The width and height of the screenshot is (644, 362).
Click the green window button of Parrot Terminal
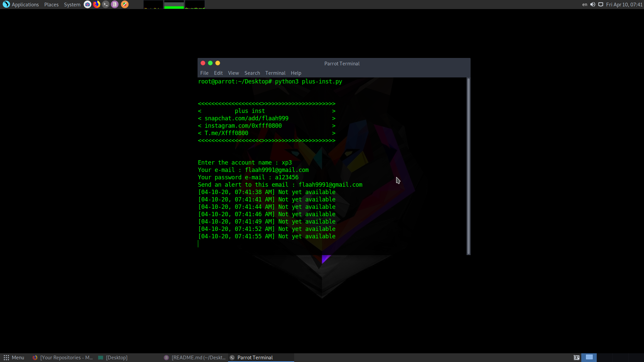(x=210, y=63)
